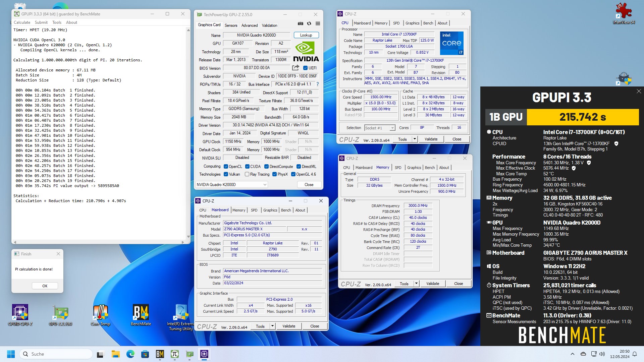Click the Core Speed 1500.00 MHz field
The width and height of the screenshot is (644, 362).
pos(381,97)
